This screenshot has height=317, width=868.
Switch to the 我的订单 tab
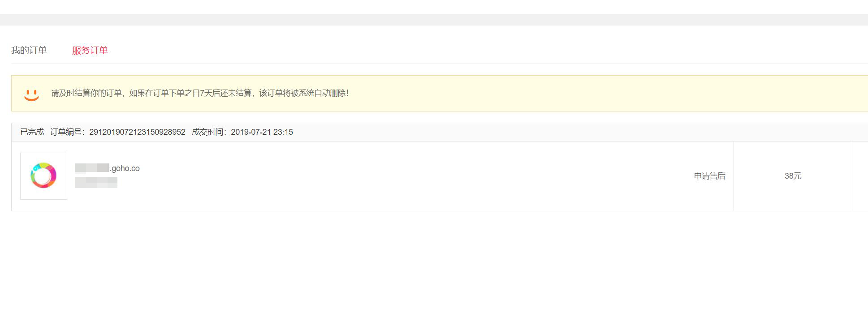point(29,50)
